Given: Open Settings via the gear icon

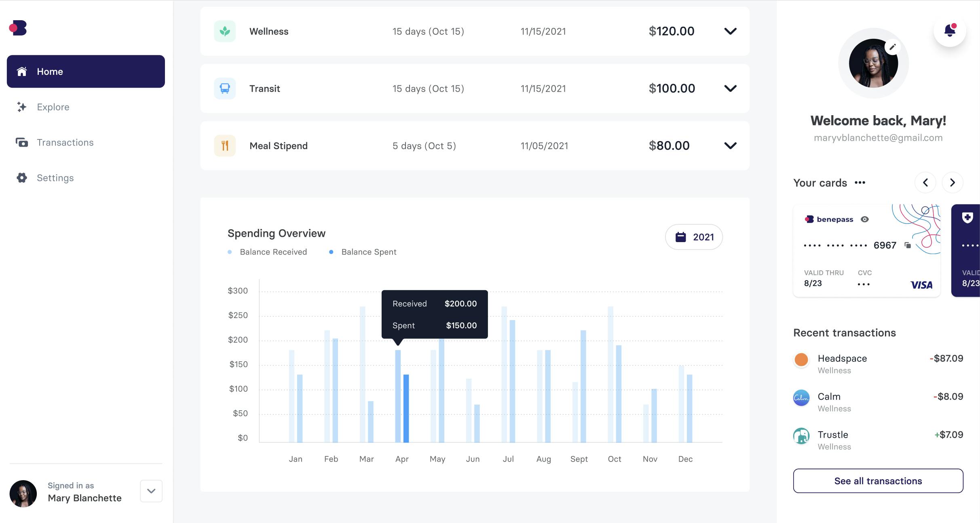Looking at the screenshot, I should pyautogui.click(x=21, y=178).
